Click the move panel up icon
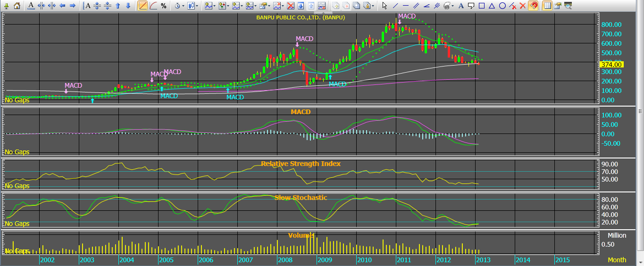The height and width of the screenshot is (266, 644). coord(311,6)
